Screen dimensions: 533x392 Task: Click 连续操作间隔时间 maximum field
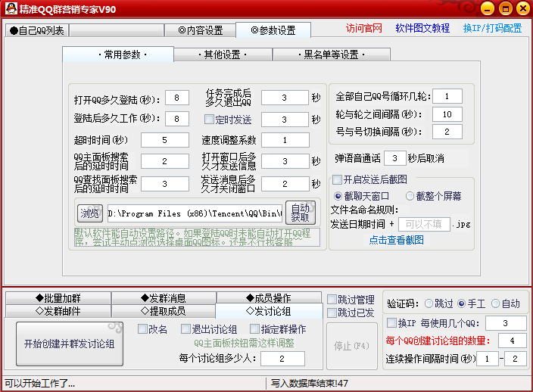(516, 359)
